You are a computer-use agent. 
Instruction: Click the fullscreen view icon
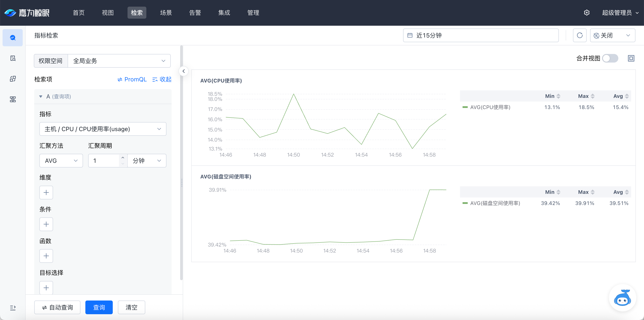click(631, 58)
